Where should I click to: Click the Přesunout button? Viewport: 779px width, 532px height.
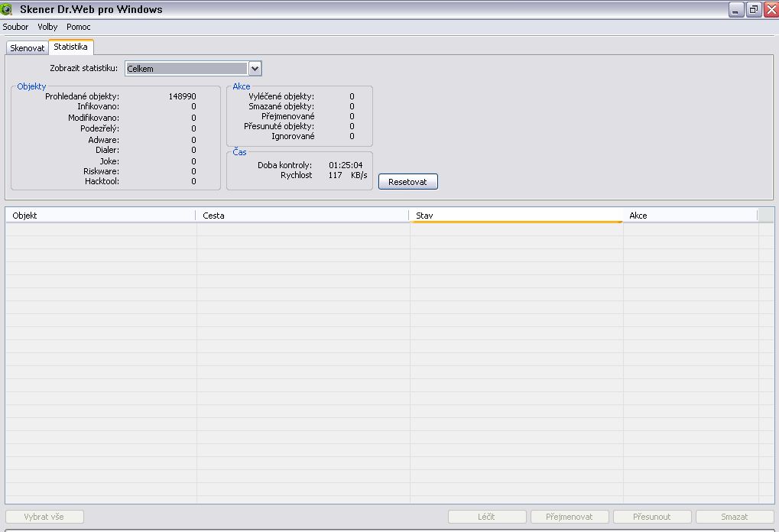[x=652, y=517]
